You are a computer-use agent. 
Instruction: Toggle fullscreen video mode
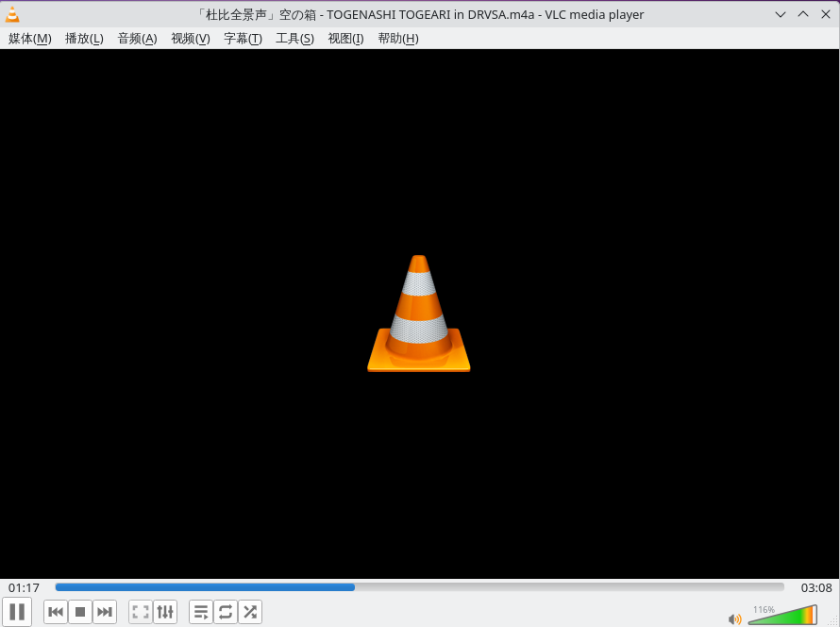point(141,612)
